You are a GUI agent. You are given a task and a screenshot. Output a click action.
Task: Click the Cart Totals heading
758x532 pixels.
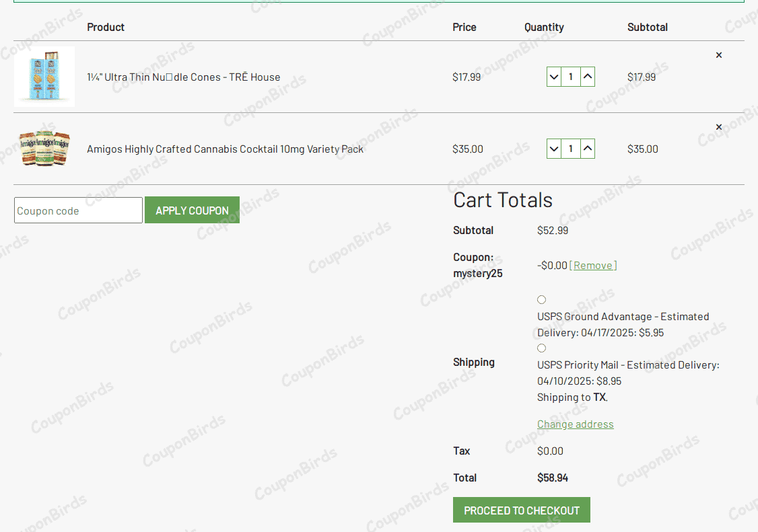pyautogui.click(x=503, y=200)
